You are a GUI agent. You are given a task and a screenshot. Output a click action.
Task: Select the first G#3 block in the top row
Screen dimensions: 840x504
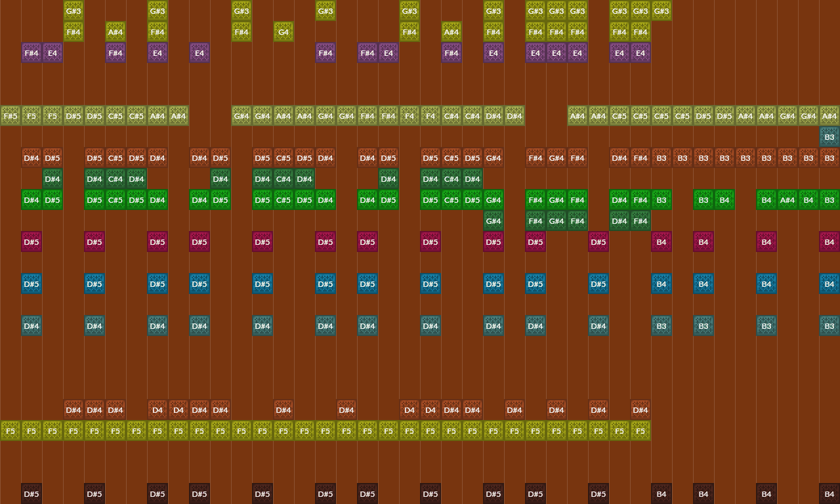73,10
